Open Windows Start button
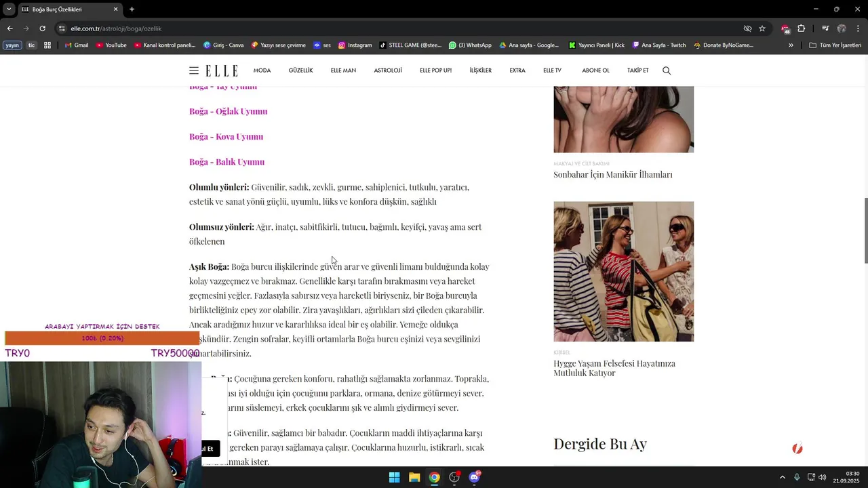 click(394, 477)
